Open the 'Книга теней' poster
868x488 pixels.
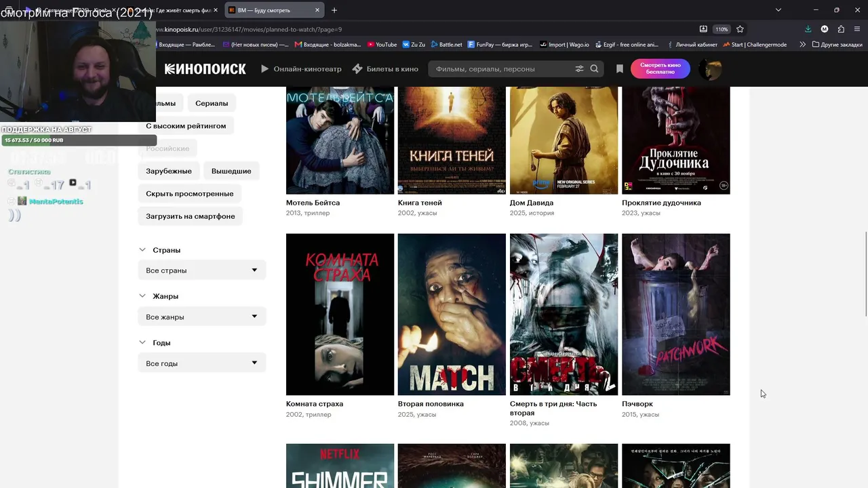tap(452, 140)
